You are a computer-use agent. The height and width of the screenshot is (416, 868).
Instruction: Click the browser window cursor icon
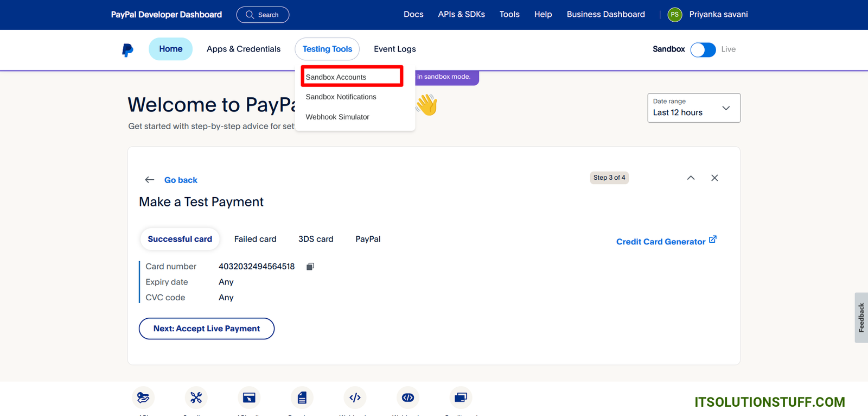[249, 398]
